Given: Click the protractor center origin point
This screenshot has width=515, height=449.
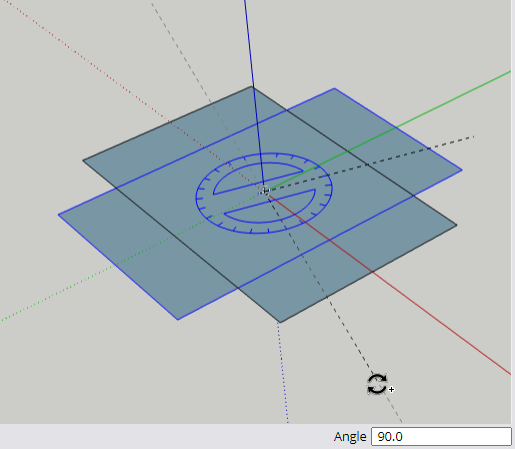Looking at the screenshot, I should (x=264, y=191).
